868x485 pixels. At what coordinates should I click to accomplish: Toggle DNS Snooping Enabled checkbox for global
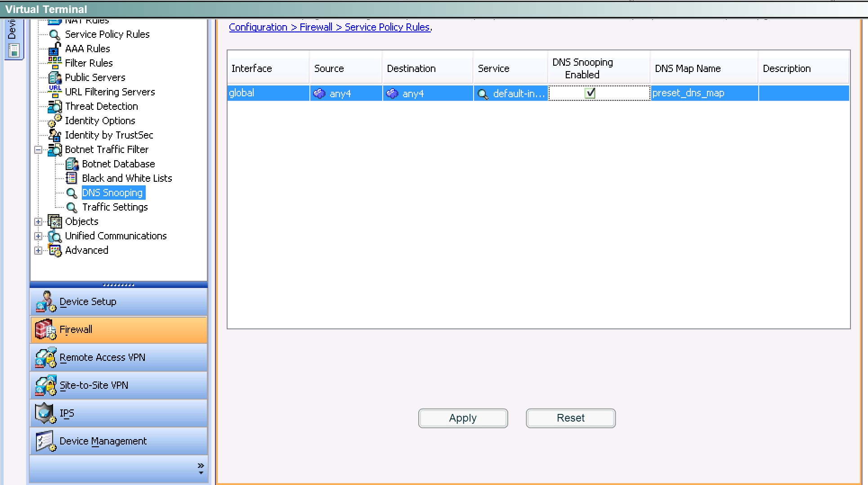(590, 93)
